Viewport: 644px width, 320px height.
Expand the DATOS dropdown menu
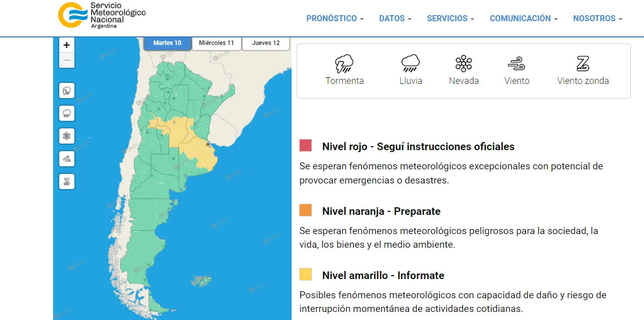[395, 18]
